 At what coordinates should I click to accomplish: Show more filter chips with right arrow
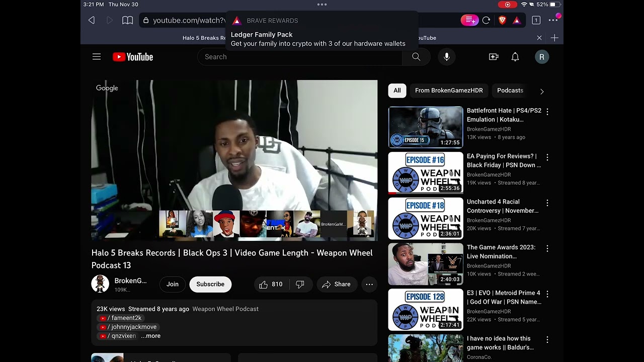[542, 91]
